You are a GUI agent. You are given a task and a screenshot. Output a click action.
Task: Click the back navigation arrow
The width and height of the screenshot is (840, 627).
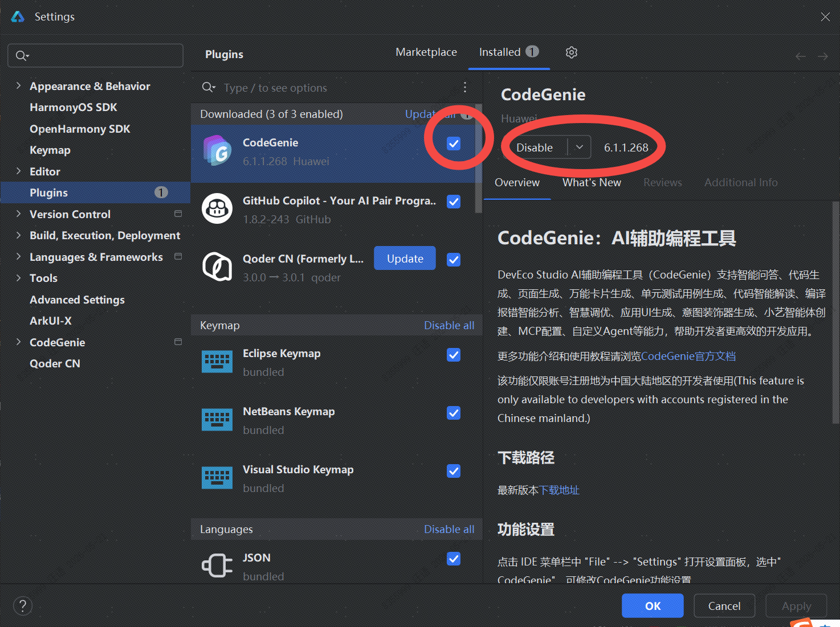point(801,56)
